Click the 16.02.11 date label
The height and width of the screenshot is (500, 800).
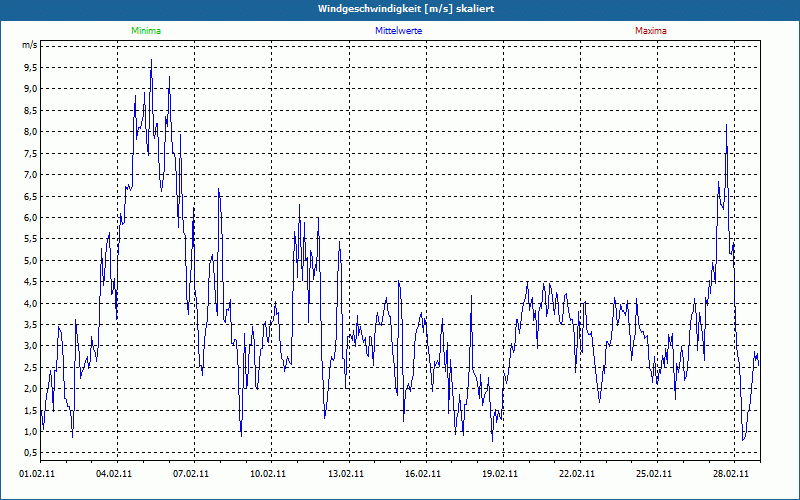pyautogui.click(x=423, y=473)
